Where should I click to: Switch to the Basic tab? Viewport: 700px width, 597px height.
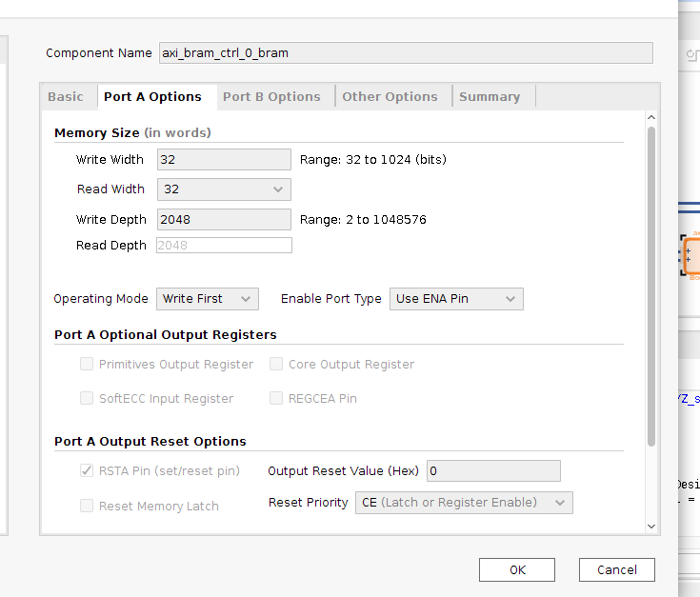[66, 96]
